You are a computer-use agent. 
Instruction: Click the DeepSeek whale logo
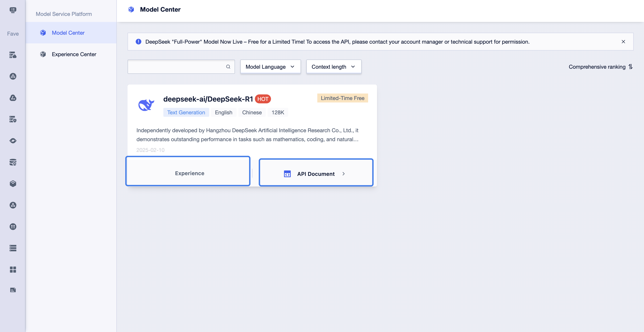click(x=146, y=105)
